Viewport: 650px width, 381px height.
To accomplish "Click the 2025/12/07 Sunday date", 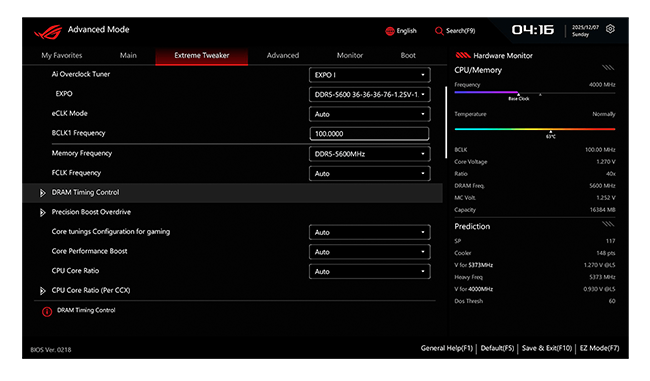I will (x=585, y=31).
